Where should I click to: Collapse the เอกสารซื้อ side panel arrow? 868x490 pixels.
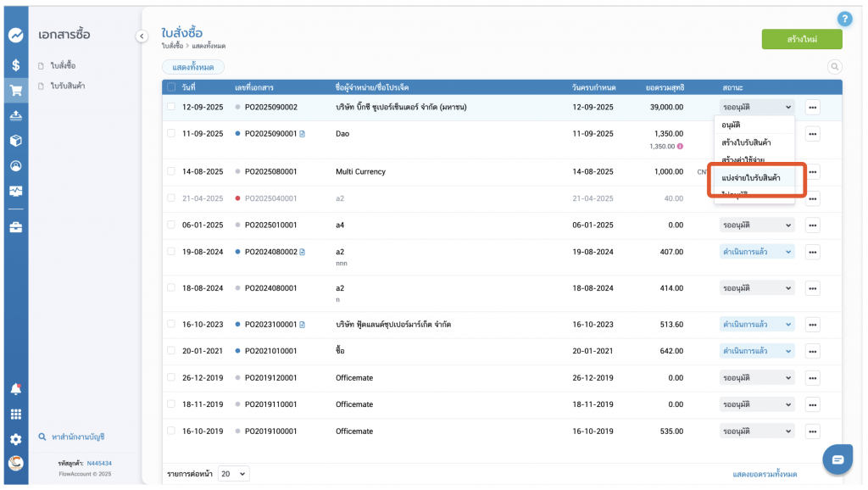[142, 36]
